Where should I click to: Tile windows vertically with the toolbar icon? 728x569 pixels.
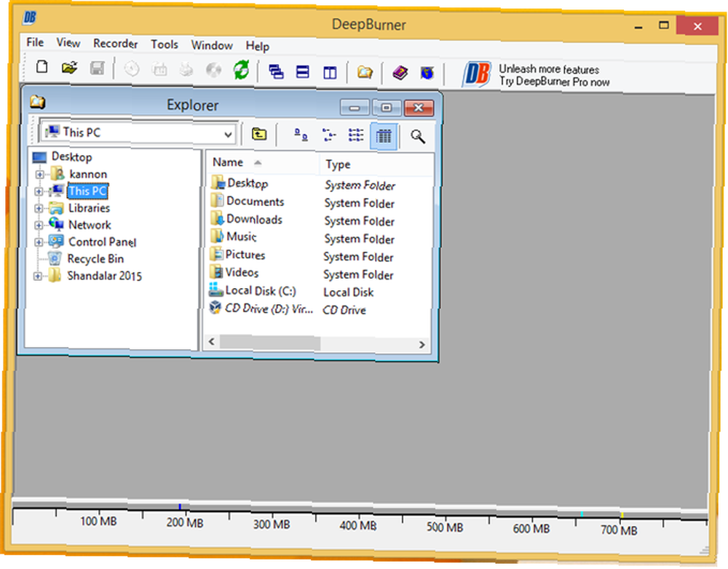[330, 73]
